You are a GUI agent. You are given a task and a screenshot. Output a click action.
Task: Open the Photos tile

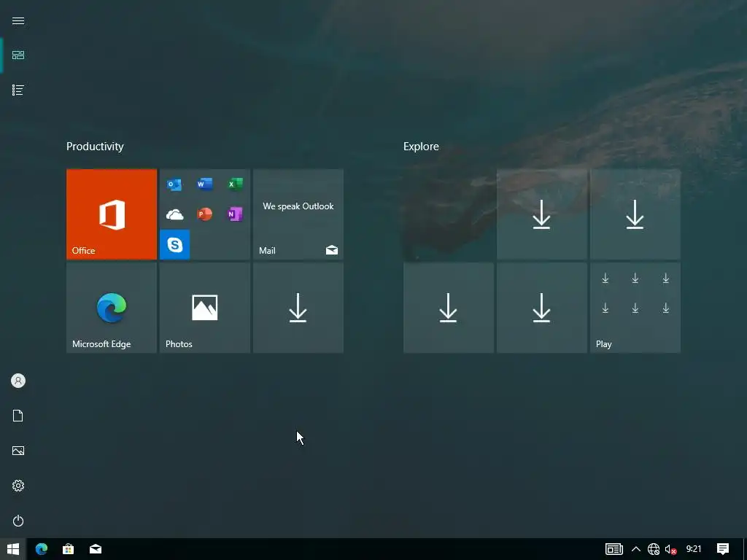click(x=205, y=308)
